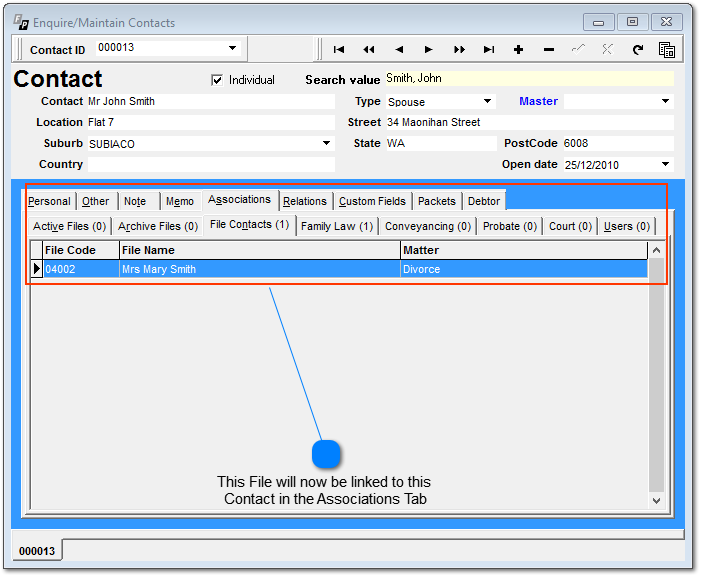Viewport: 701px width, 577px height.
Task: Jump to the last contact record
Action: coord(489,49)
